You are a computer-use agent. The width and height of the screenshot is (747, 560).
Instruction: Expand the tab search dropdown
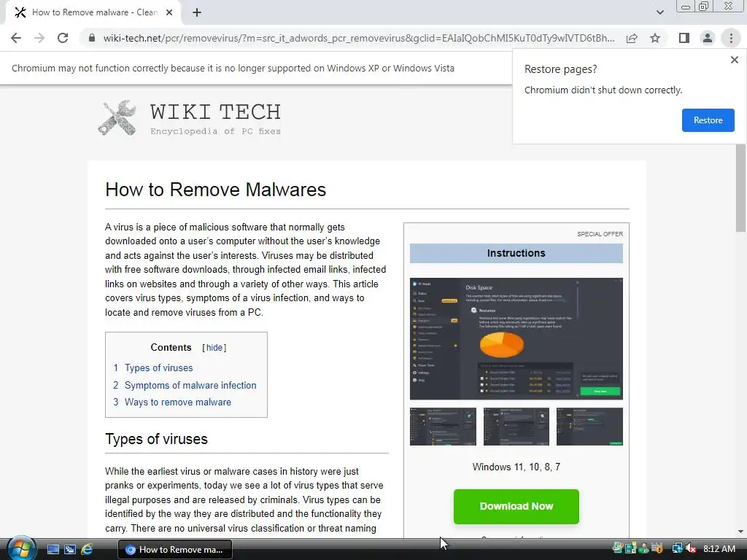click(659, 12)
